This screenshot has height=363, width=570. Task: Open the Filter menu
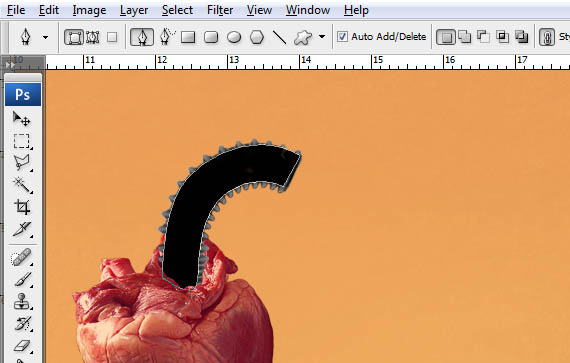(220, 10)
